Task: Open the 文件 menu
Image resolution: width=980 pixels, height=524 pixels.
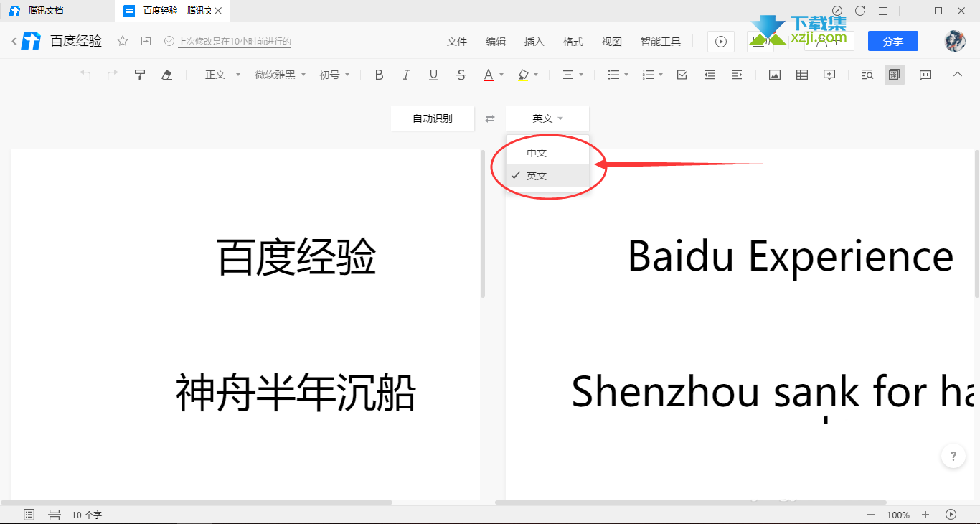Action: tap(457, 42)
